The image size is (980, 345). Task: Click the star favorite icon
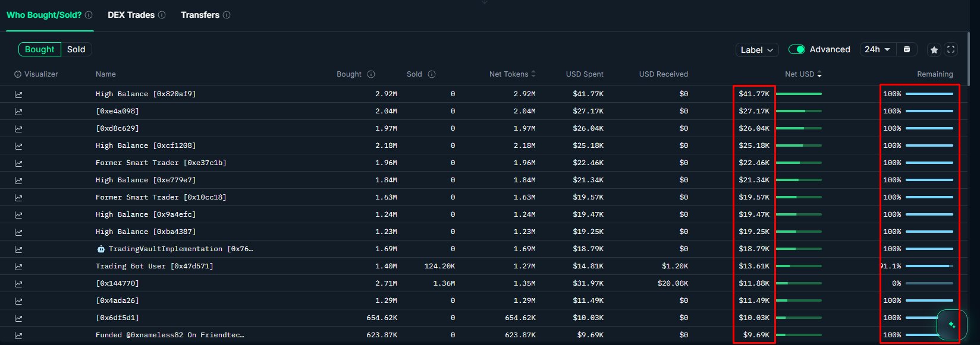934,50
